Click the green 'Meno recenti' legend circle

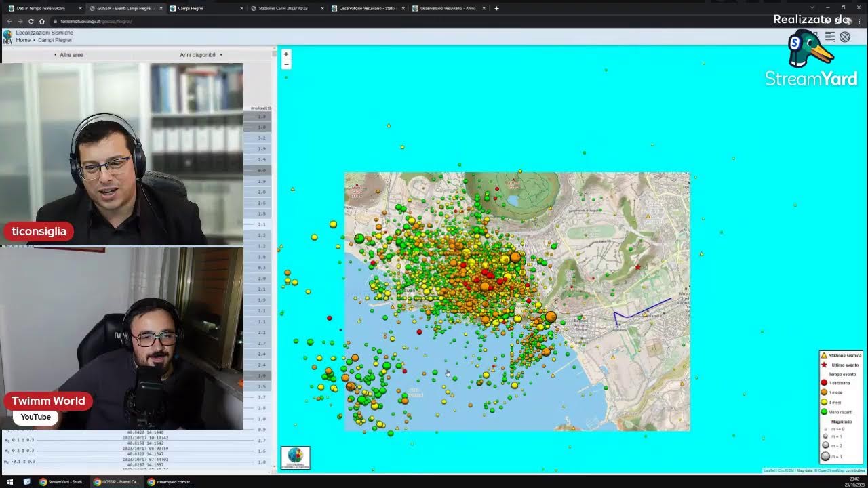point(824,411)
